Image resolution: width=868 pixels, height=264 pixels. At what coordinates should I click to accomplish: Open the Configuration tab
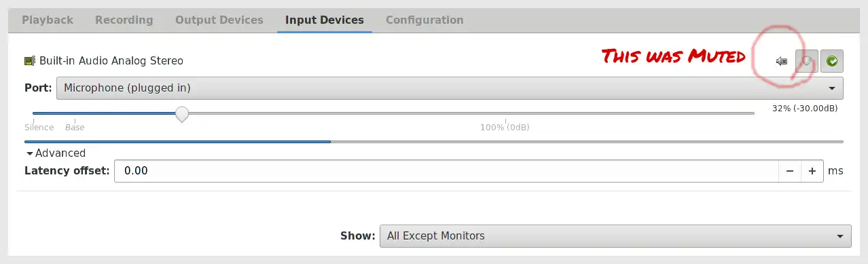(424, 20)
